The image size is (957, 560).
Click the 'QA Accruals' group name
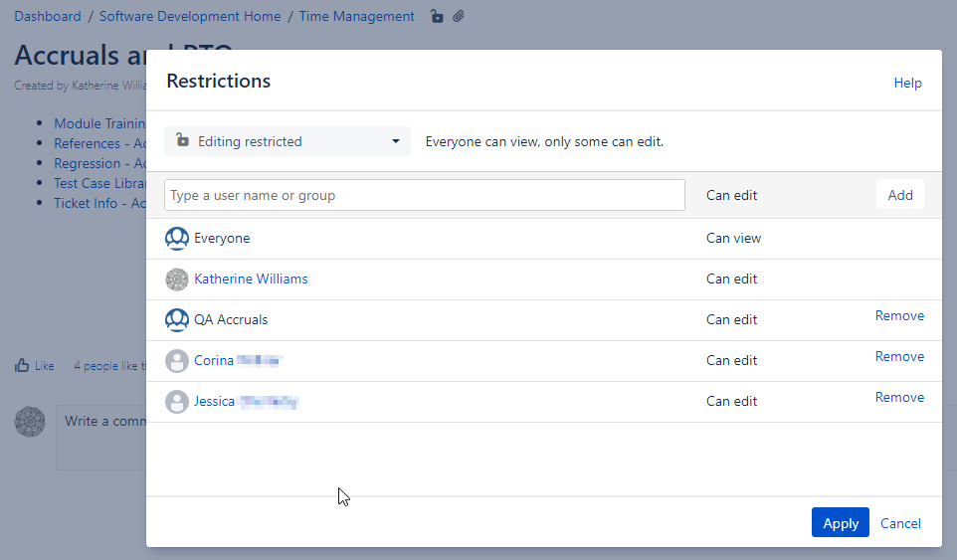pos(231,319)
